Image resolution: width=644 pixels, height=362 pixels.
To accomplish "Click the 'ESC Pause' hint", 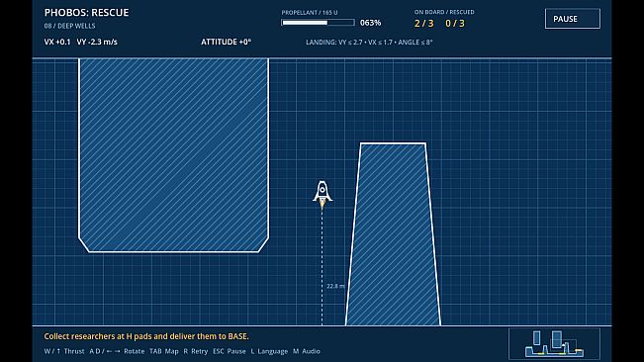I will [230, 351].
